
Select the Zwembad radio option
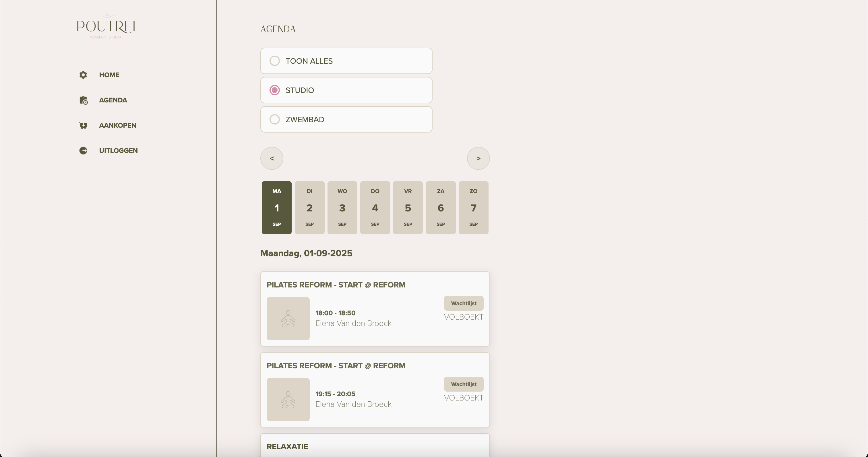click(x=275, y=120)
